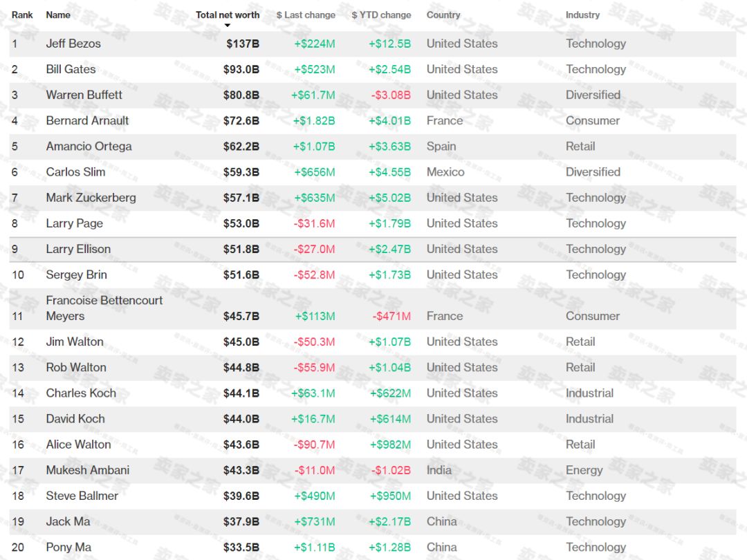Sort by the $ YTD change header
Screen dimensions: 747x560
click(381, 15)
